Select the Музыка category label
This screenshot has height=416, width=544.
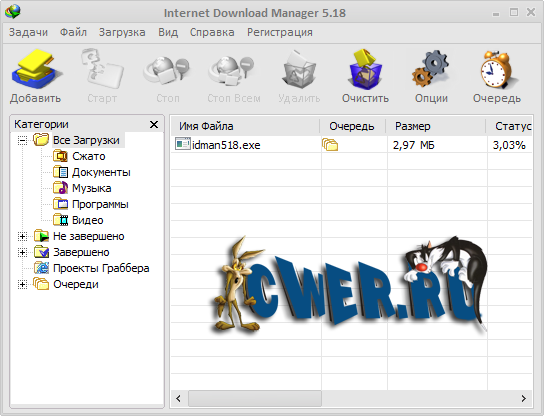pos(92,188)
